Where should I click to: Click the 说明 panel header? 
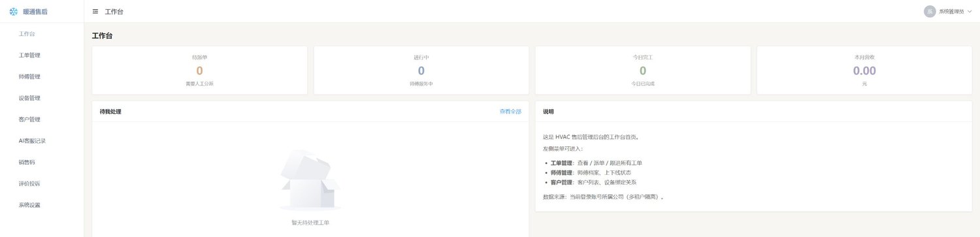point(753,112)
